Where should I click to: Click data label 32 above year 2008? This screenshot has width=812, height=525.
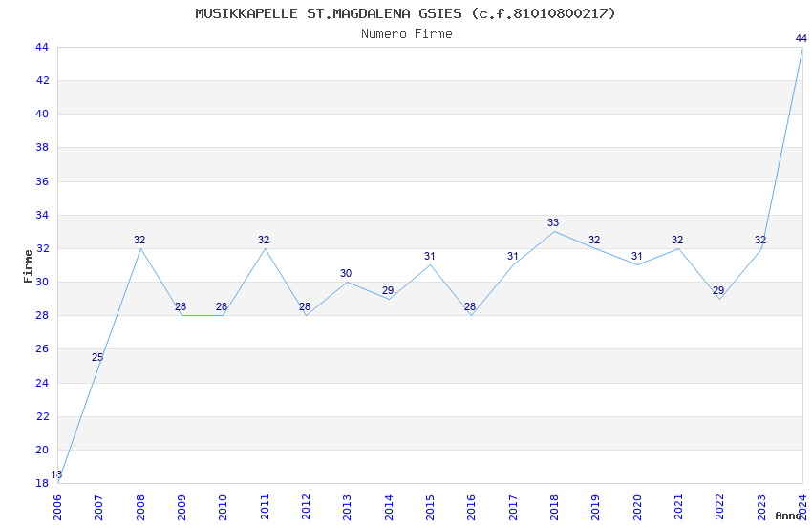click(139, 240)
